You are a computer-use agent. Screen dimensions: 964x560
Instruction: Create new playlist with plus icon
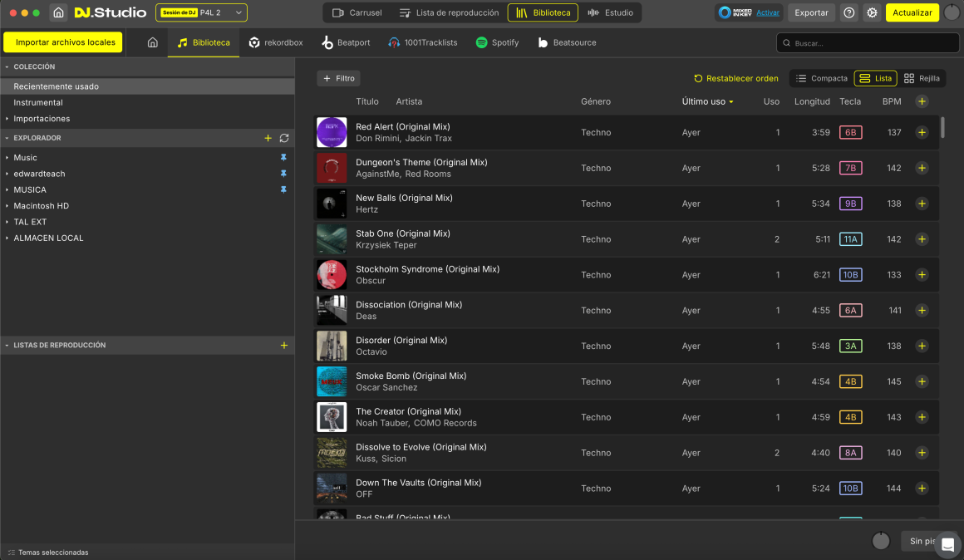(284, 345)
